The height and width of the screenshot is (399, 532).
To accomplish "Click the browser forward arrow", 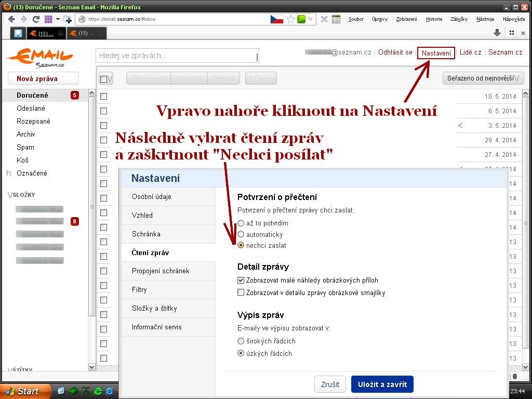I will (x=23, y=19).
